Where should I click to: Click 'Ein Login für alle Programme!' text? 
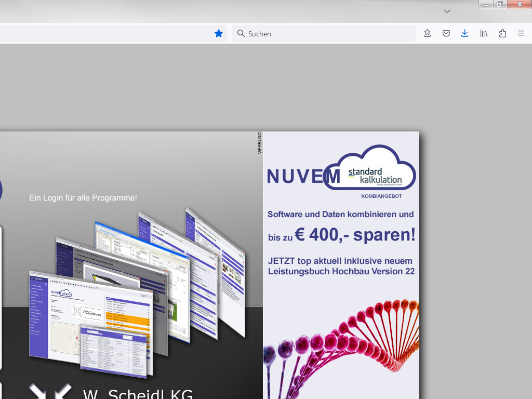point(83,198)
